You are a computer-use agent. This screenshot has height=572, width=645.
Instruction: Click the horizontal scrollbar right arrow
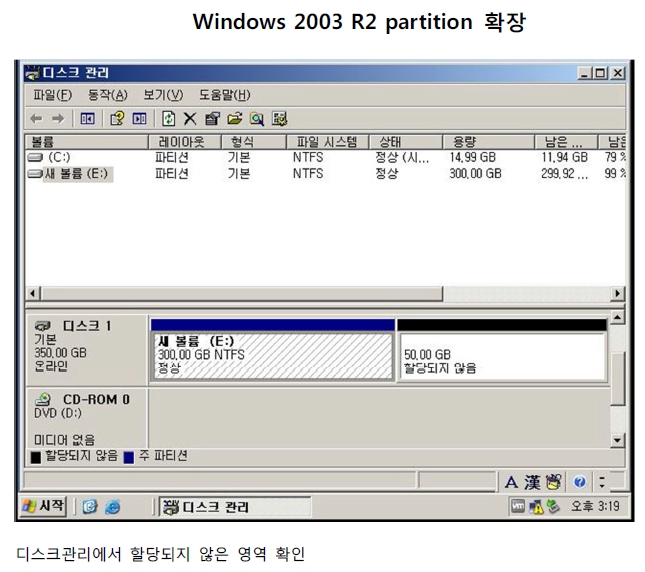[x=617, y=294]
